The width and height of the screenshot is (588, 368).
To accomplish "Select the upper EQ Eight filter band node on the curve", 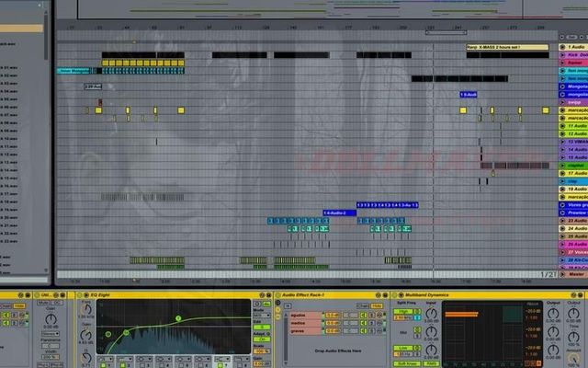I will click(178, 318).
